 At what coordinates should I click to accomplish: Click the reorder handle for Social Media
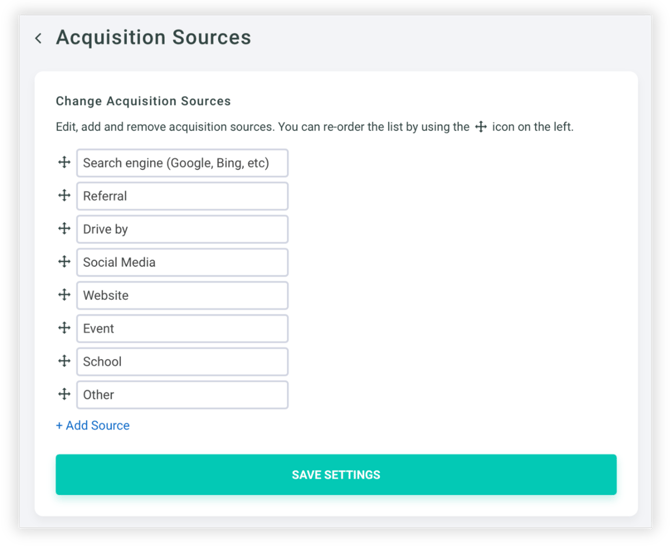[x=64, y=261]
